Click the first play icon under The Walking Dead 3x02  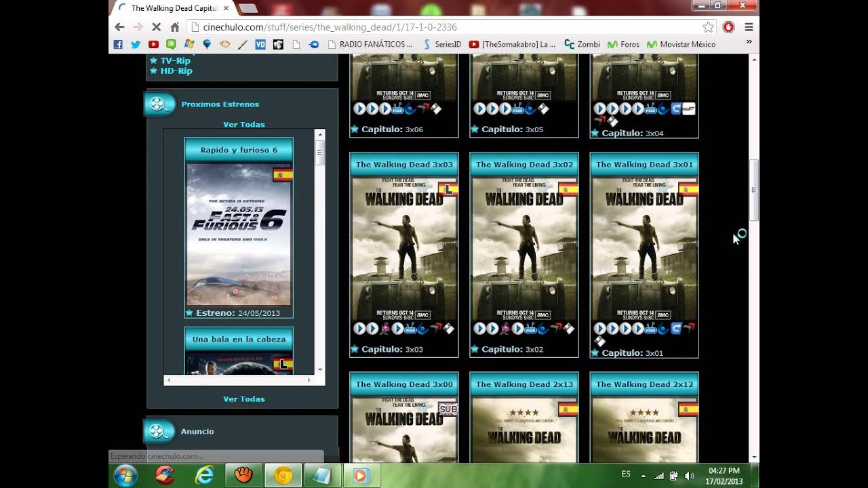(479, 329)
